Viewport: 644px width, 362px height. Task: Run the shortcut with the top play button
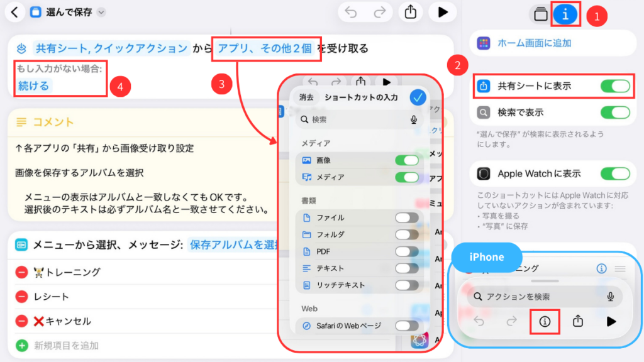click(x=443, y=12)
